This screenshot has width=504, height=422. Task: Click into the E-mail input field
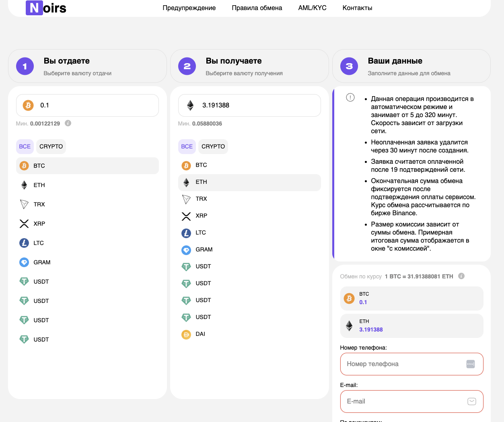411,401
